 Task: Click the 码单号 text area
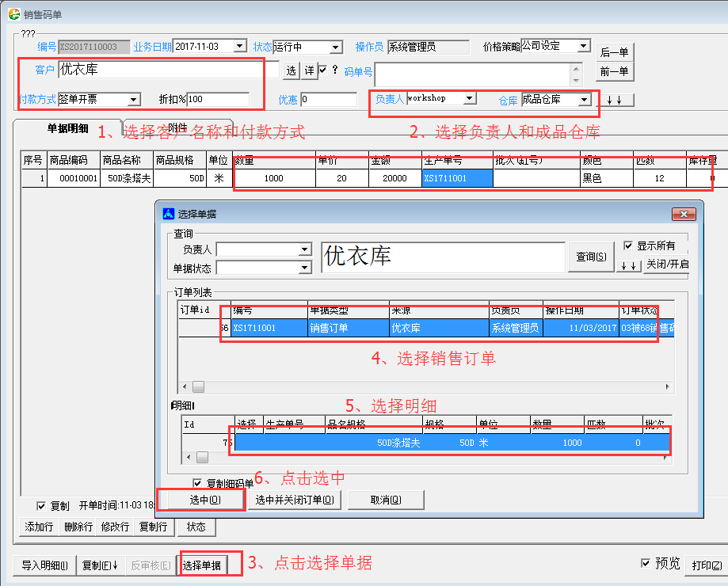pyautogui.click(x=473, y=74)
